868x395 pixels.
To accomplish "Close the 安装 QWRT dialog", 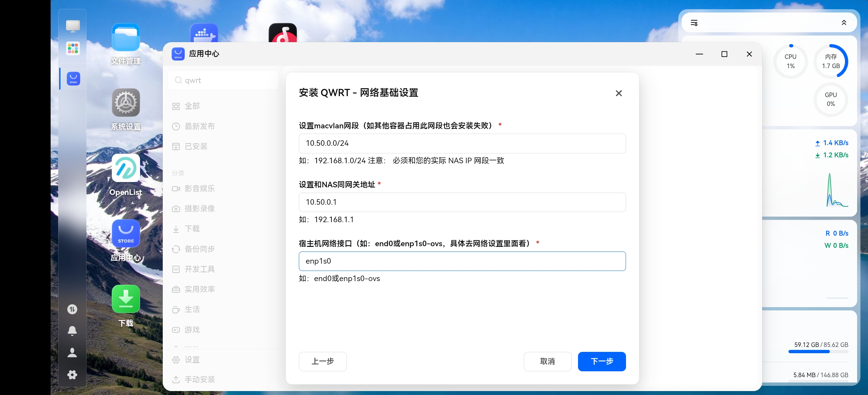I will coord(618,93).
